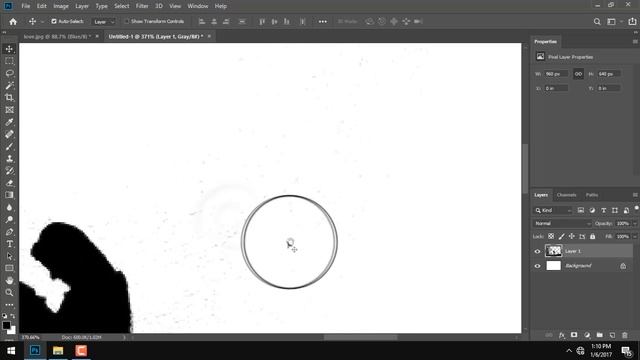Select the Magic Wand tool
The image size is (640, 360).
click(x=9, y=85)
